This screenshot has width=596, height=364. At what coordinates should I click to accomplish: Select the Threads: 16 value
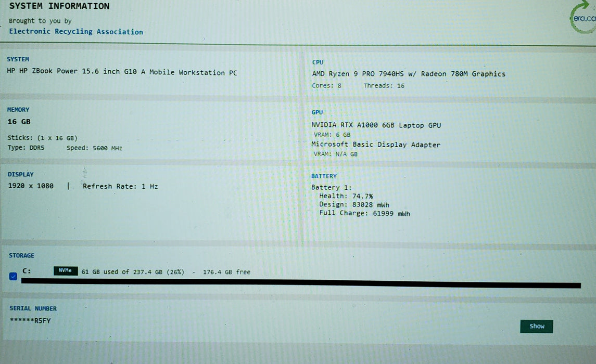pyautogui.click(x=384, y=85)
